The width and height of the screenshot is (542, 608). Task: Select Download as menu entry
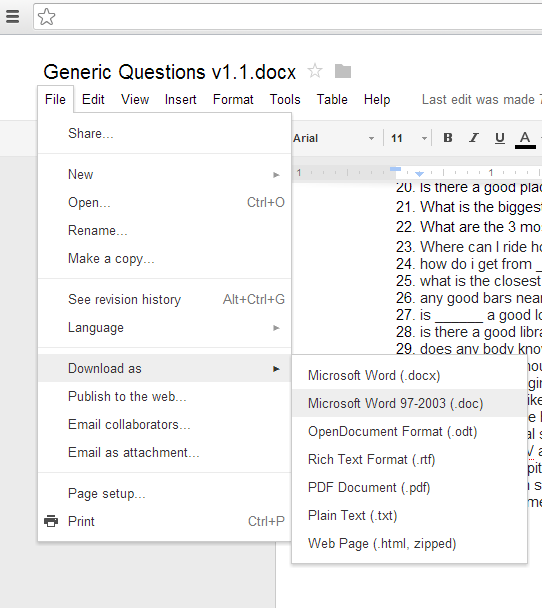point(165,368)
